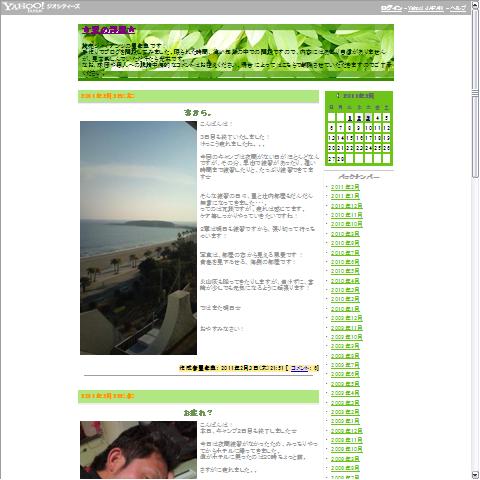Image resolution: width=480 pixels, height=480 pixels.
Task: Open the コメント link under the first post
Action: click(x=299, y=368)
